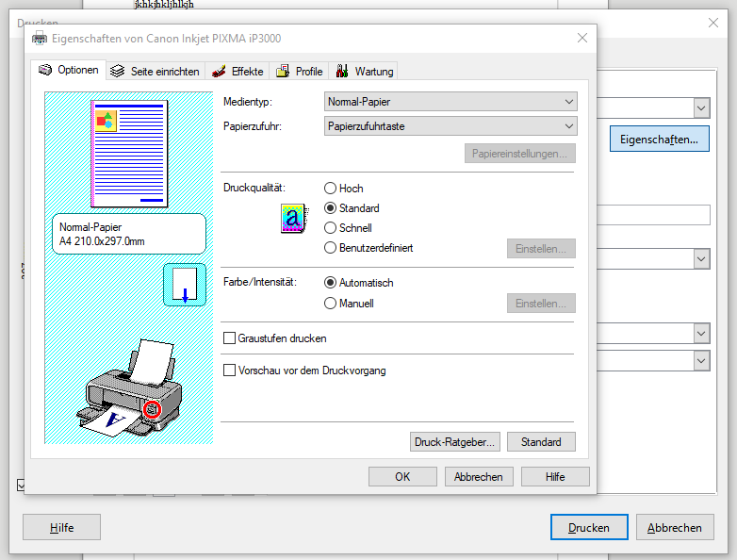The image size is (737, 560).
Task: Select Standard print quality radio button
Action: pos(331,208)
